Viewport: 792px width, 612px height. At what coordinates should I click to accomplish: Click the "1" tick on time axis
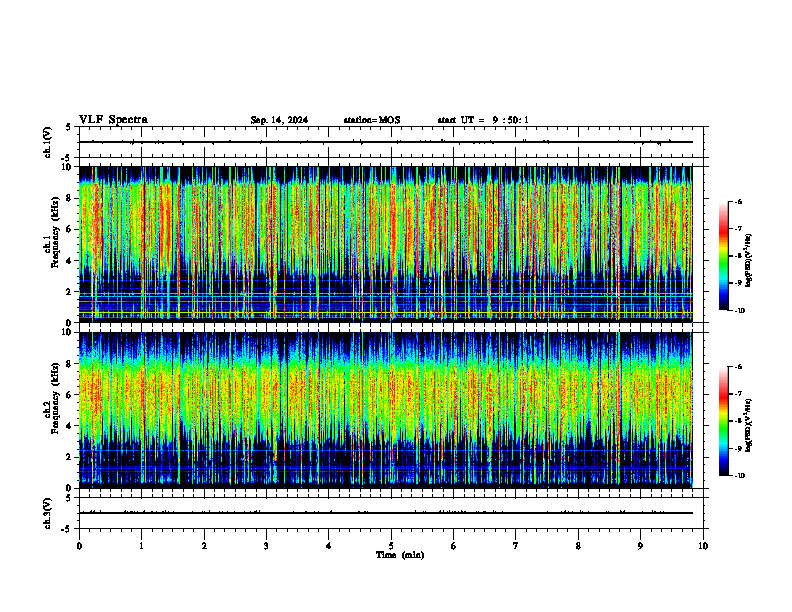click(141, 546)
